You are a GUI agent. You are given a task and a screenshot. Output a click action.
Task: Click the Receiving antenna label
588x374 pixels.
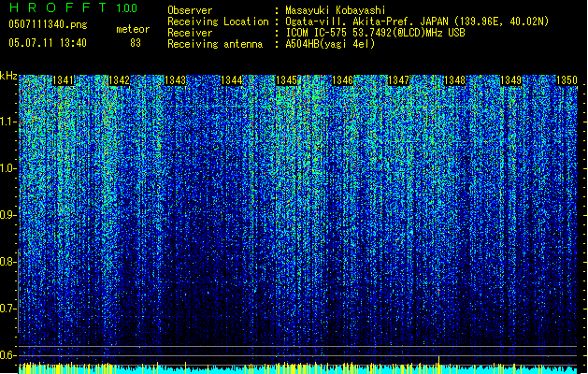pos(215,44)
